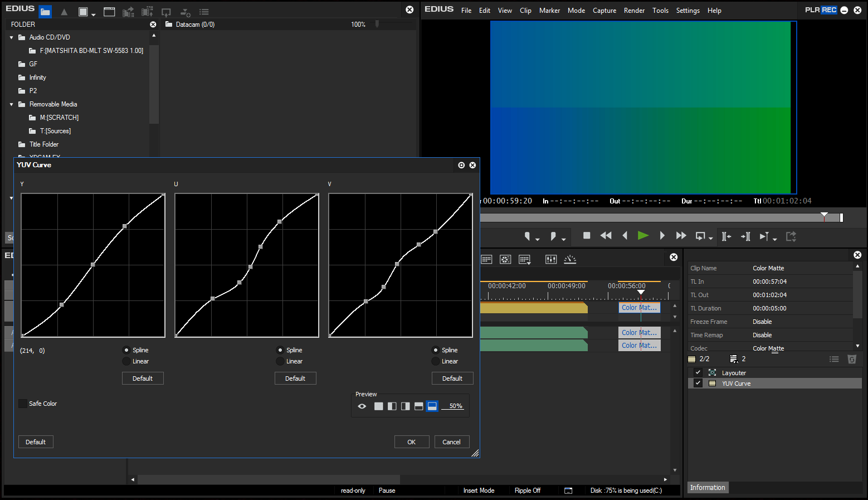Step forward one frame
The image size is (868, 500).
662,236
